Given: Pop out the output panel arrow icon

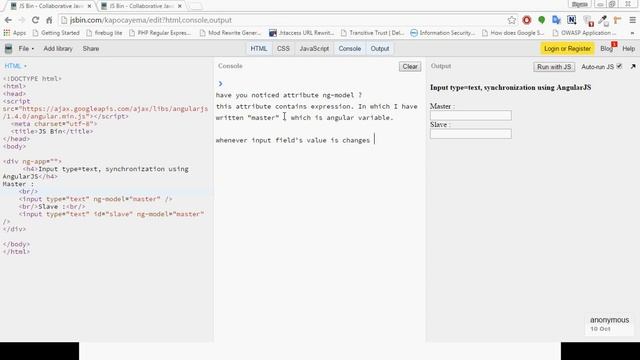Looking at the screenshot, I should point(633,67).
